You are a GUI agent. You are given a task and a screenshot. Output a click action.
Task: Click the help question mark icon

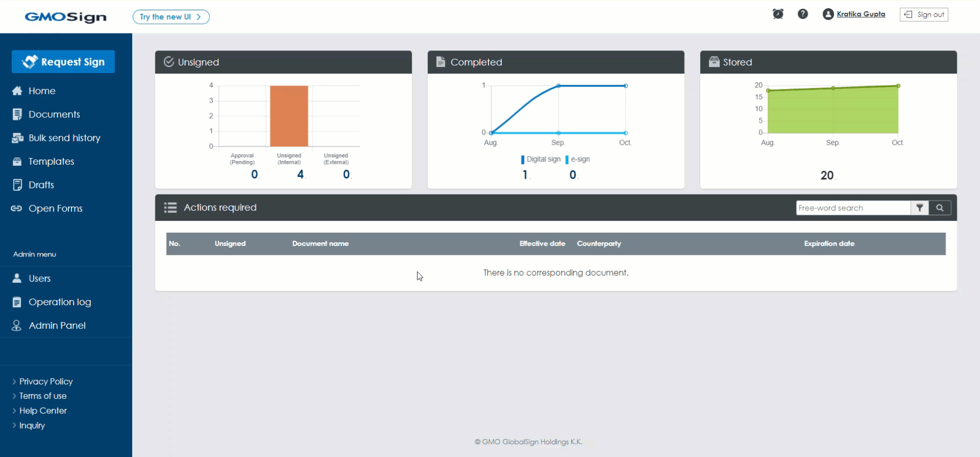[x=803, y=14]
